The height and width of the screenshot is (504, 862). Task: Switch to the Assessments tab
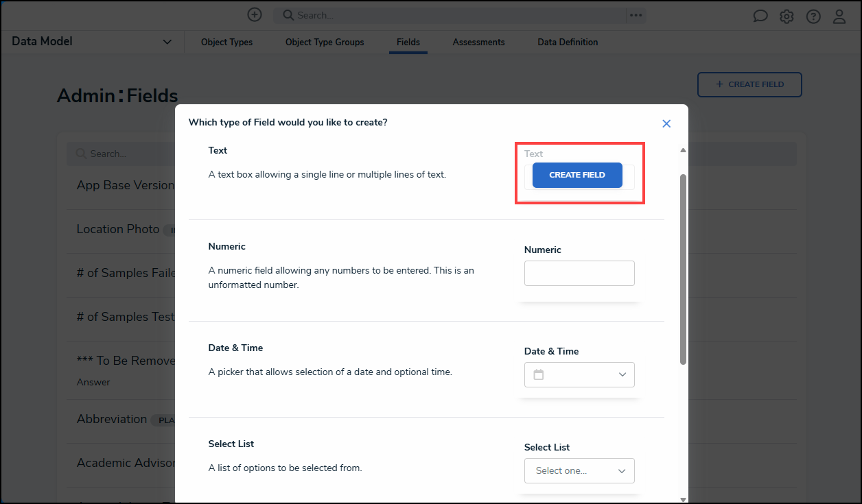(x=478, y=42)
